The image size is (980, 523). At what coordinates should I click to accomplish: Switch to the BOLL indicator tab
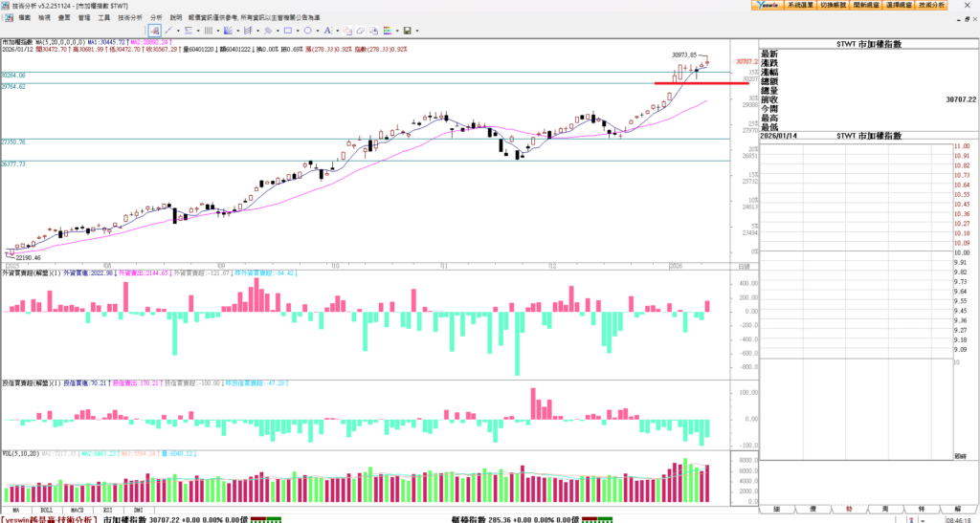(45, 511)
